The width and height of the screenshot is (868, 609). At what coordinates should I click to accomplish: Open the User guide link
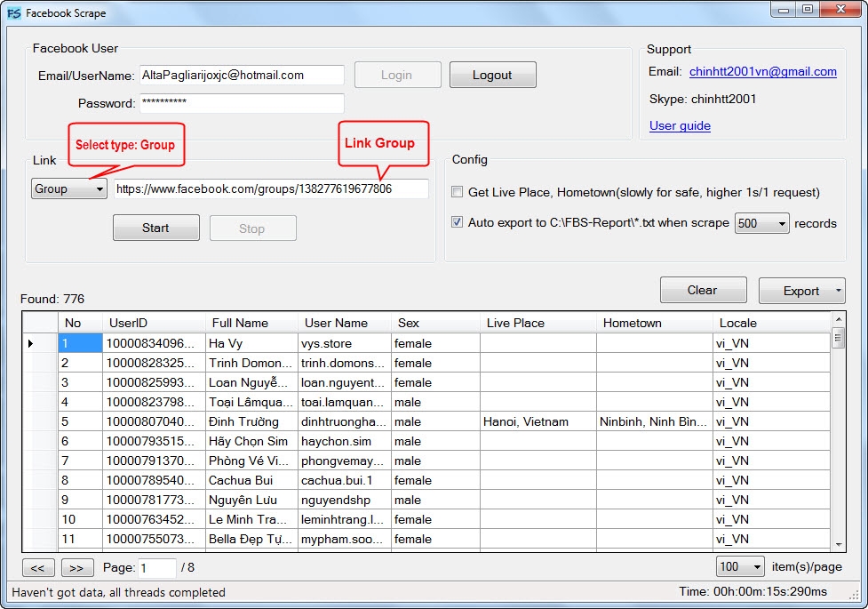coord(680,125)
